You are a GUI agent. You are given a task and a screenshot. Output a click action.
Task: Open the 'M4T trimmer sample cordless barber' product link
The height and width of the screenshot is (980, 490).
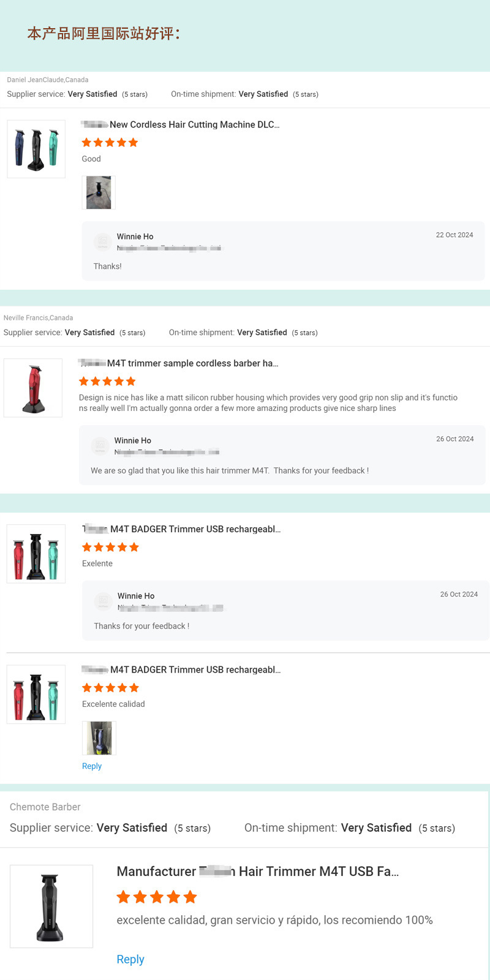(x=192, y=363)
